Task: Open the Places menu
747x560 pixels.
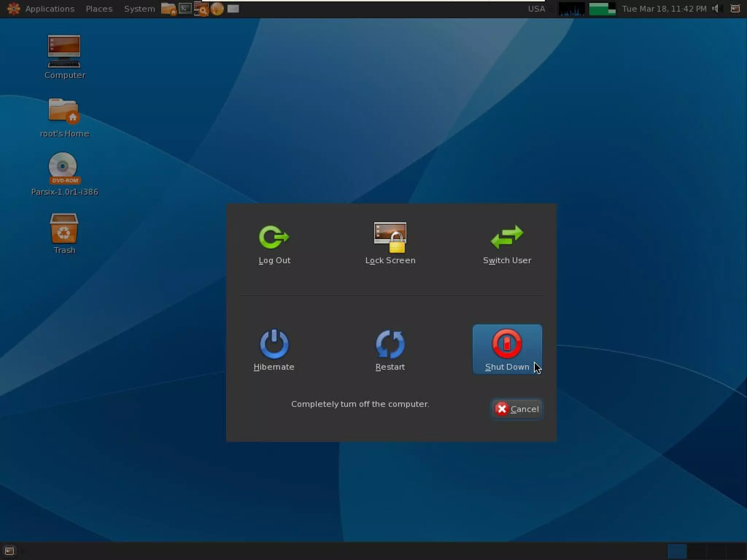Action: tap(99, 9)
